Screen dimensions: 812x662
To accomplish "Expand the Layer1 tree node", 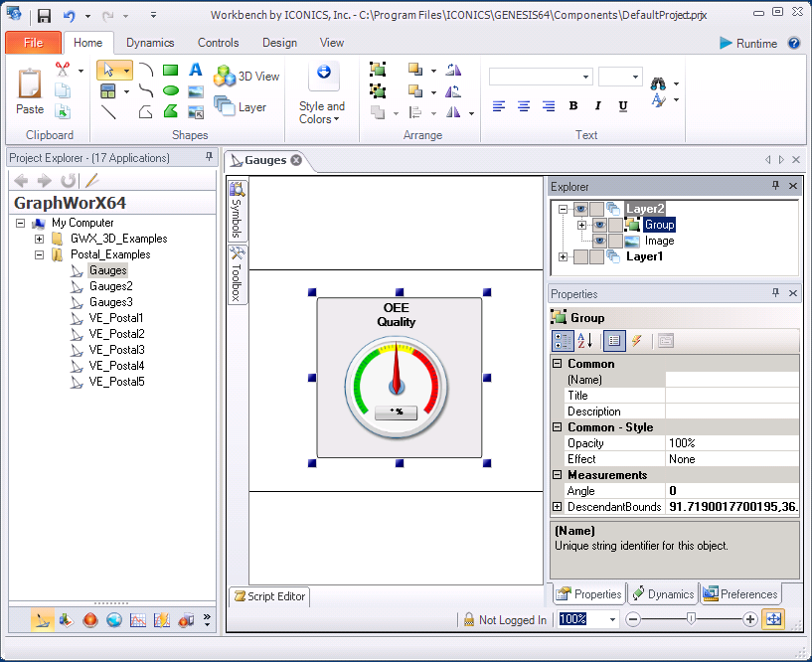I will point(564,256).
